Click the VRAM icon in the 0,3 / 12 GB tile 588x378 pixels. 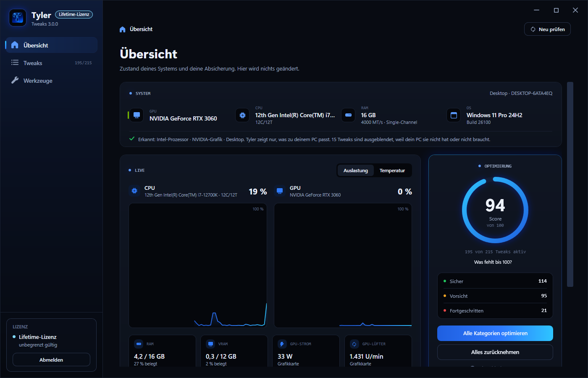[210, 344]
